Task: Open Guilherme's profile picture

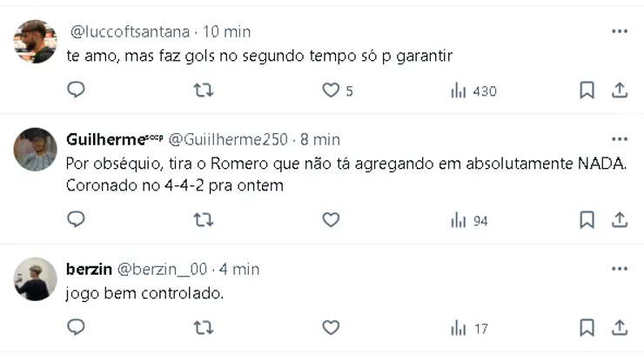Action: click(36, 150)
